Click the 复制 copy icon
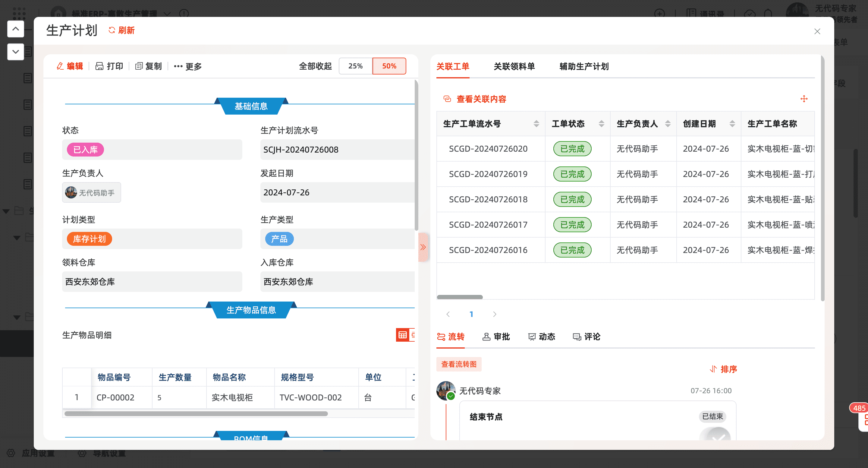868x468 pixels. pos(139,66)
